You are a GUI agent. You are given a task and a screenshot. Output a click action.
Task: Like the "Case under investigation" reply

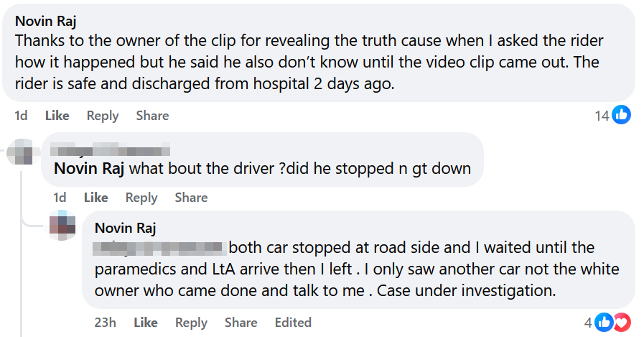146,323
